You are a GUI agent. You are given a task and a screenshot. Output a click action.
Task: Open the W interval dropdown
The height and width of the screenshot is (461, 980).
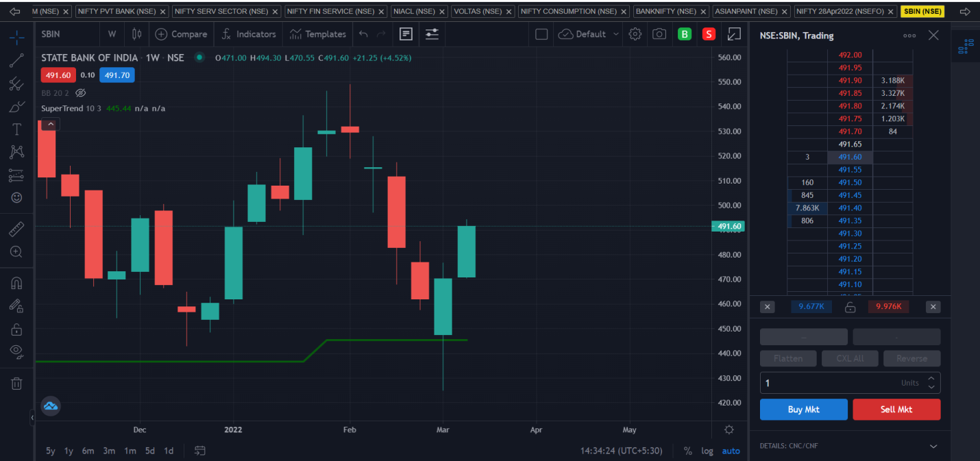click(x=112, y=34)
